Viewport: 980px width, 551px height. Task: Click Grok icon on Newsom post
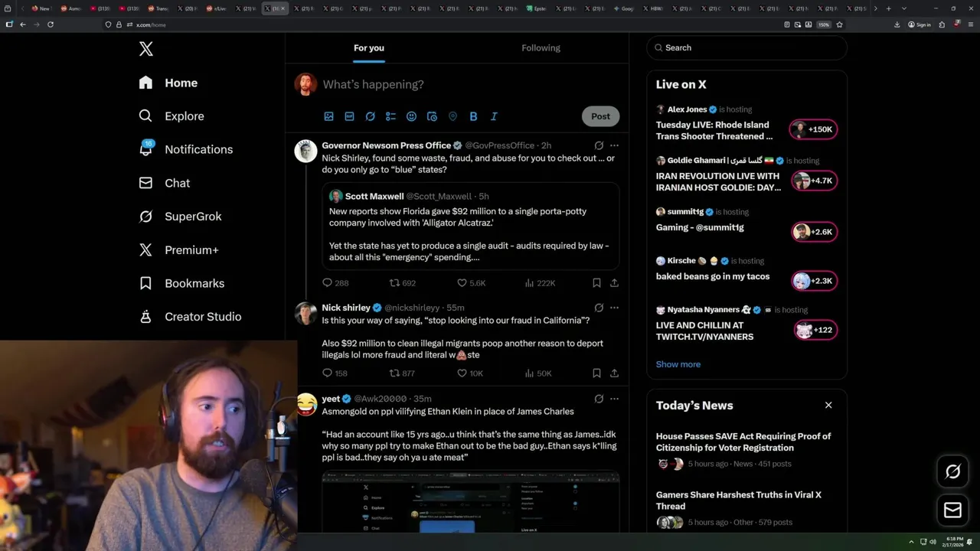pyautogui.click(x=599, y=145)
